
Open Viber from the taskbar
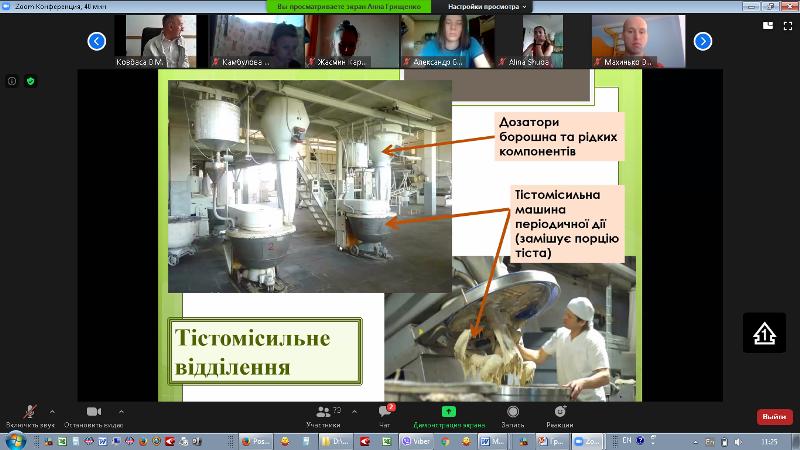[416, 441]
